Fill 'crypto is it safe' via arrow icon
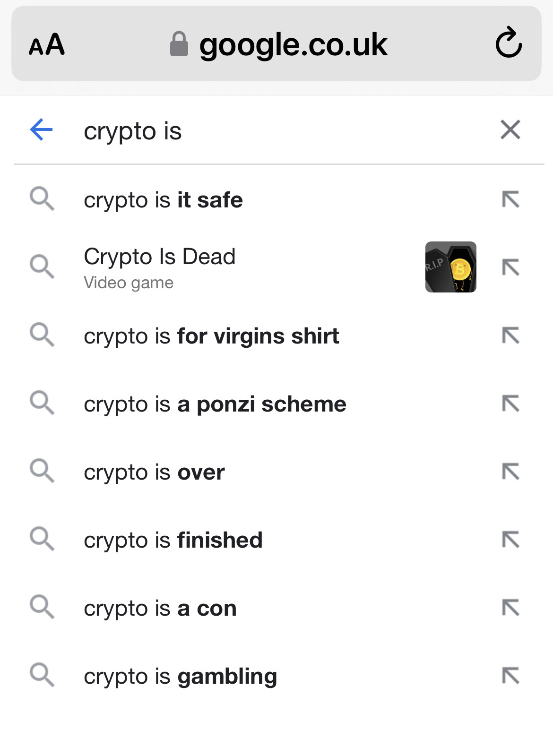Screen dimensions: 553x756 point(510,199)
